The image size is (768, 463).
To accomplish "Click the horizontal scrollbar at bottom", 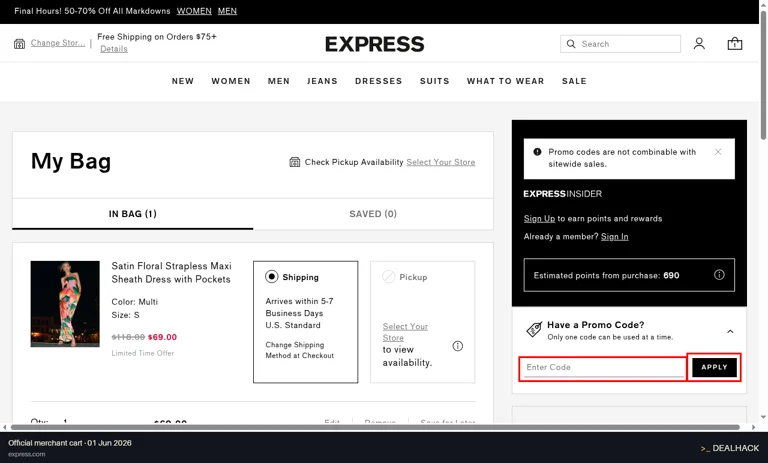I will 375,427.
